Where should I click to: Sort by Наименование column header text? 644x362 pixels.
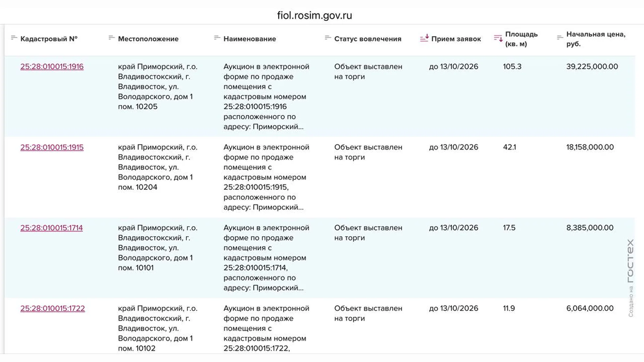pyautogui.click(x=250, y=39)
